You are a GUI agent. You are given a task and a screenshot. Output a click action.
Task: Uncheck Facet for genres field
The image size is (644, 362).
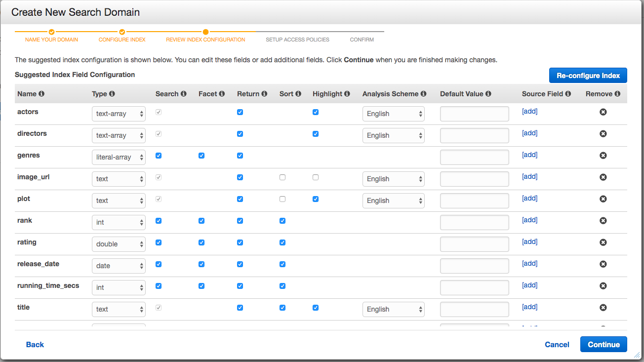coord(201,156)
